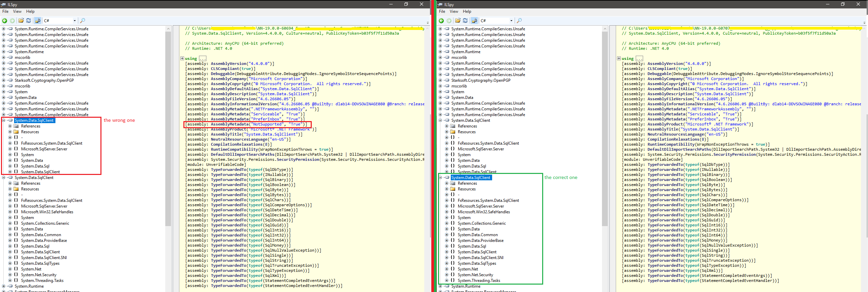This screenshot has width=868, height=292.
Task: Expand System.Collections.Generic namespace, left window
Action: coord(10,223)
